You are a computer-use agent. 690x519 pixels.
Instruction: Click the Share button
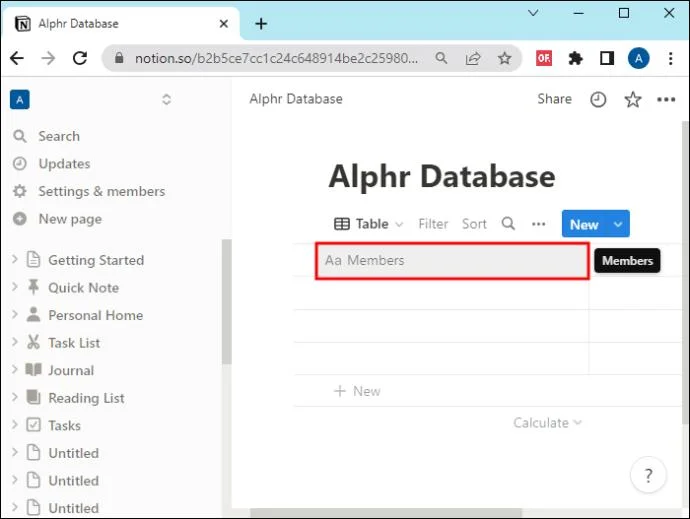tap(554, 99)
